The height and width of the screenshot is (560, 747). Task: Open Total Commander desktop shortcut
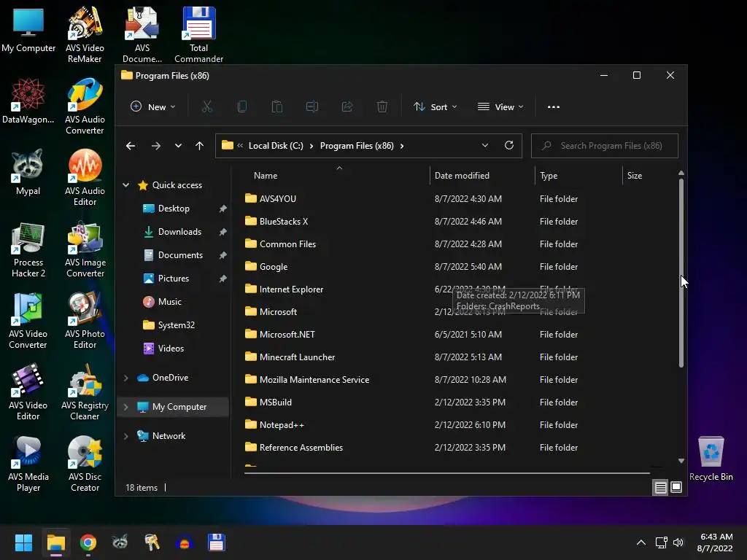point(198,34)
